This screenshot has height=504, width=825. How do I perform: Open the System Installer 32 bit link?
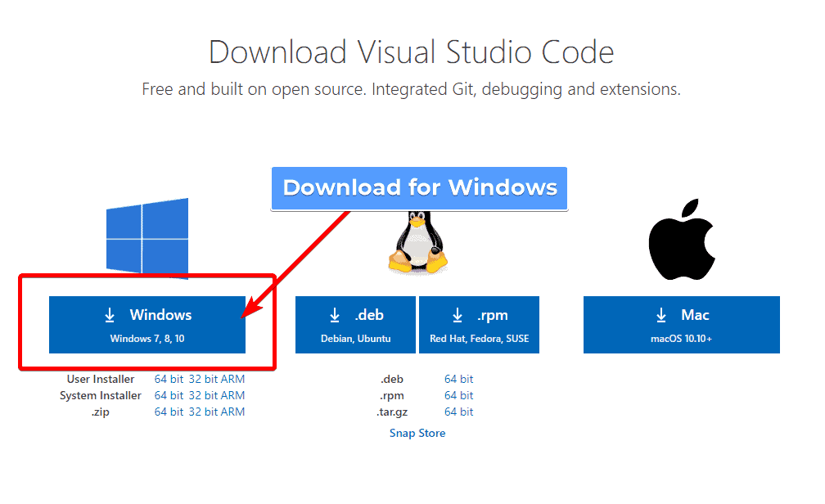click(203, 395)
